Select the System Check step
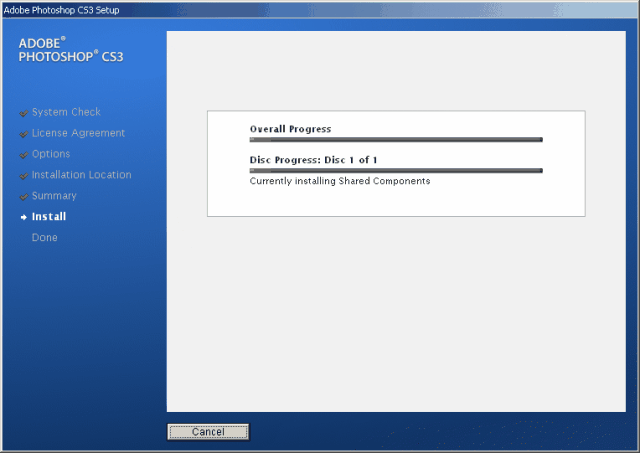Viewport: 640px width, 453px height. click(66, 112)
